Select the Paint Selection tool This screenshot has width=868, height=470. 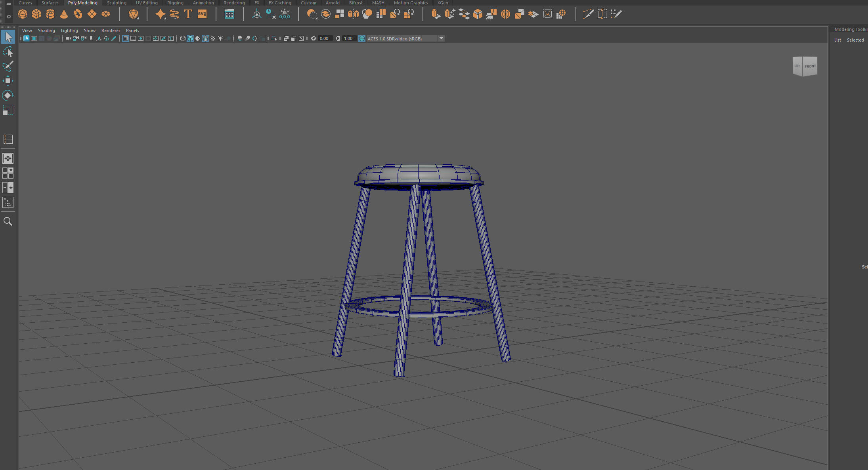[x=8, y=66]
